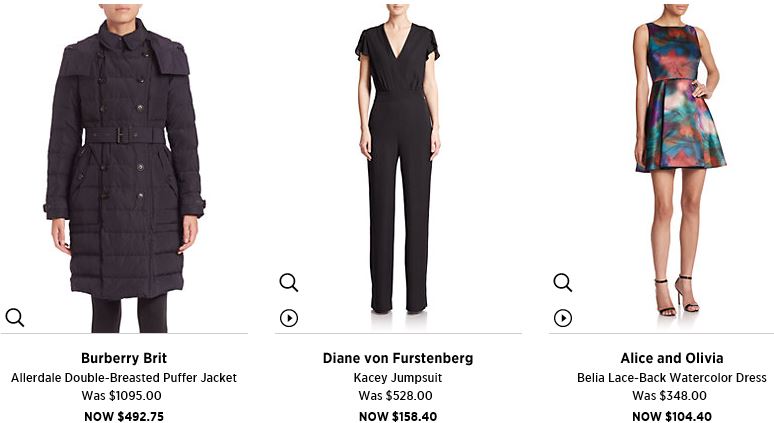Click the Was $528.00 original price
The height and width of the screenshot is (423, 774).
pyautogui.click(x=395, y=395)
